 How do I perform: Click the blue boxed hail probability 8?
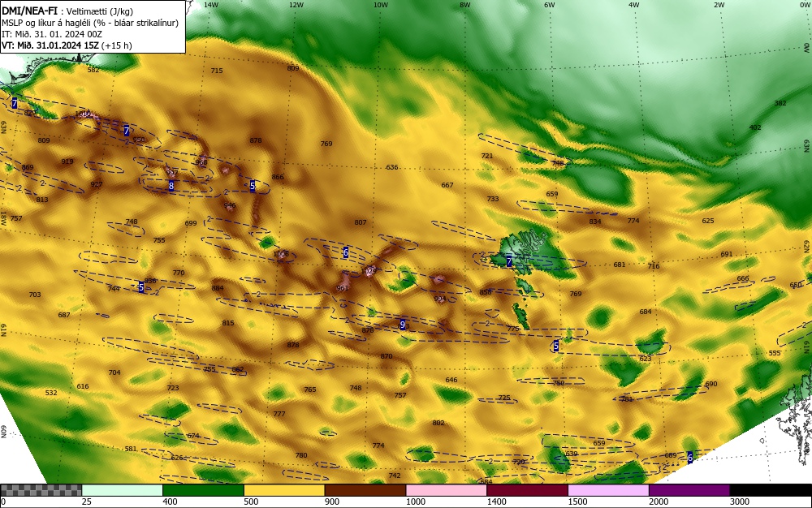coord(171,186)
